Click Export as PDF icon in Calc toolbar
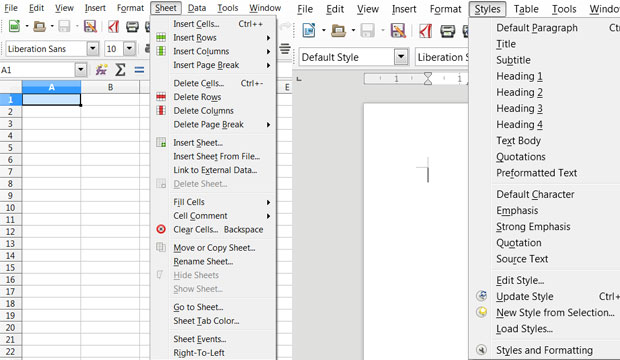This screenshot has width=620, height=360. pyautogui.click(x=113, y=27)
